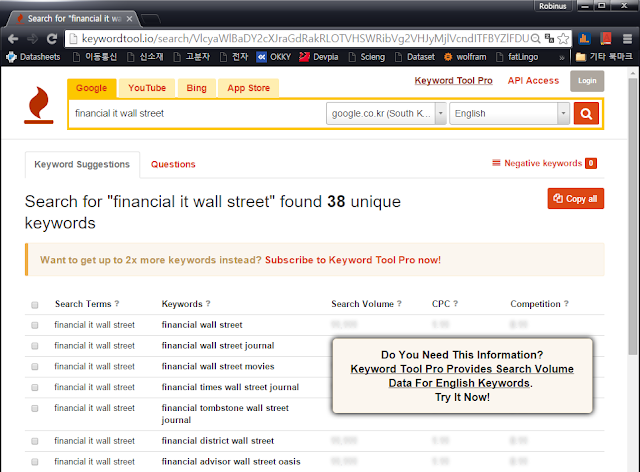
Task: Click the 'financial wall street movies' keyword
Action: 218,366
